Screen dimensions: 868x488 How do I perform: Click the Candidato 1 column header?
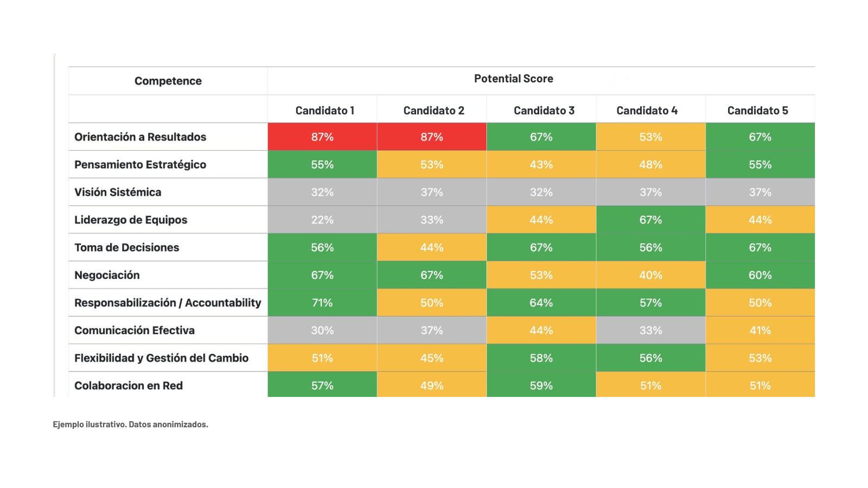click(x=324, y=111)
